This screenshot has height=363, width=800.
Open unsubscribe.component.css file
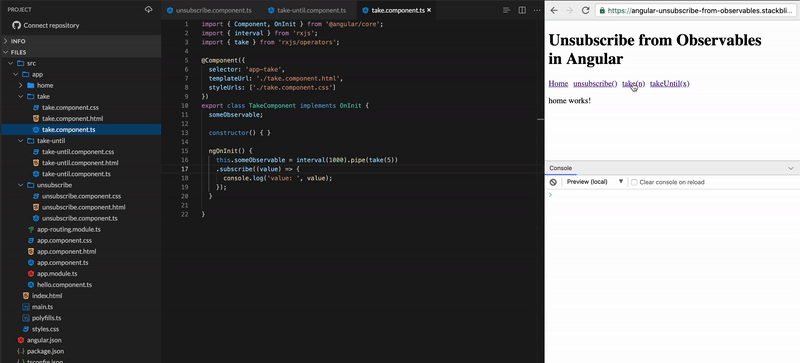point(82,196)
